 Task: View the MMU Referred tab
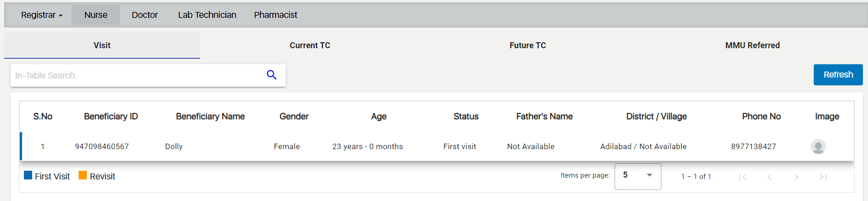(753, 45)
